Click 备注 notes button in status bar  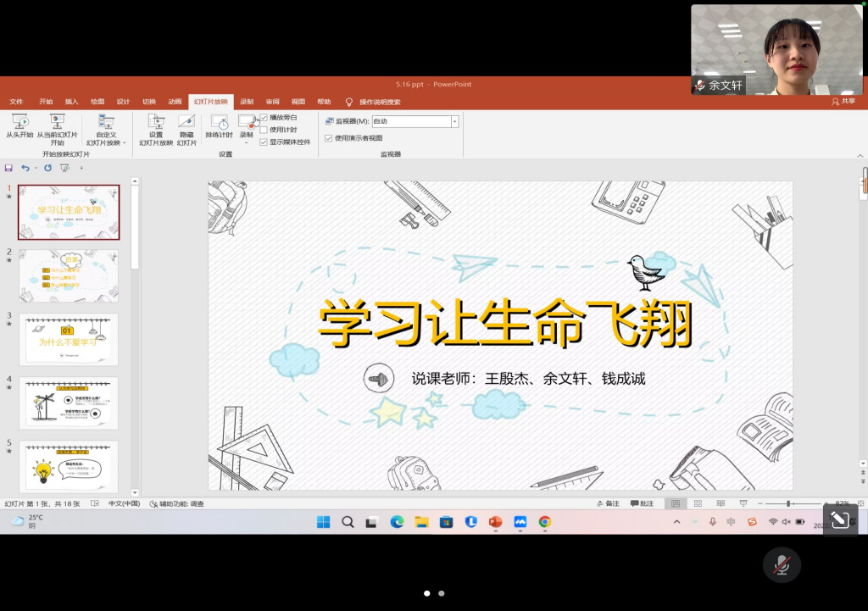608,503
